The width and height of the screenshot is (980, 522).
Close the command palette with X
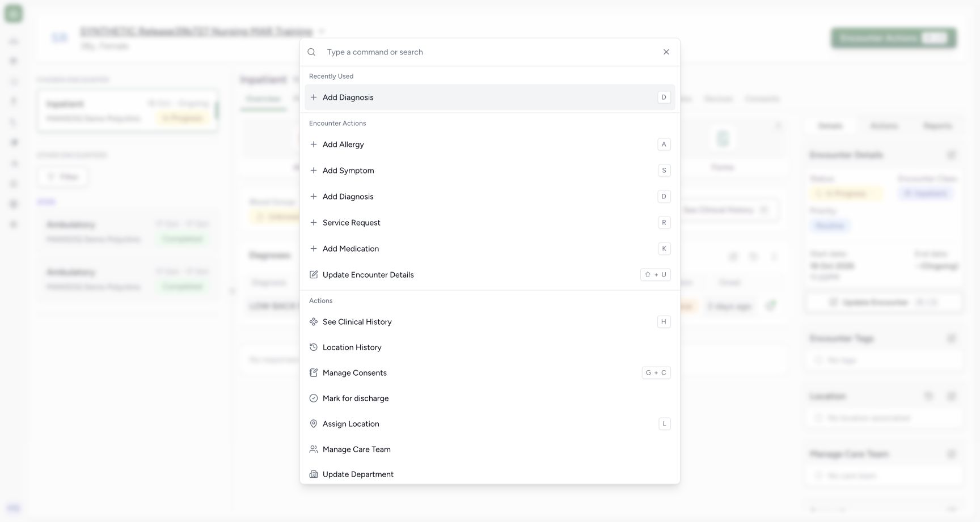click(666, 52)
